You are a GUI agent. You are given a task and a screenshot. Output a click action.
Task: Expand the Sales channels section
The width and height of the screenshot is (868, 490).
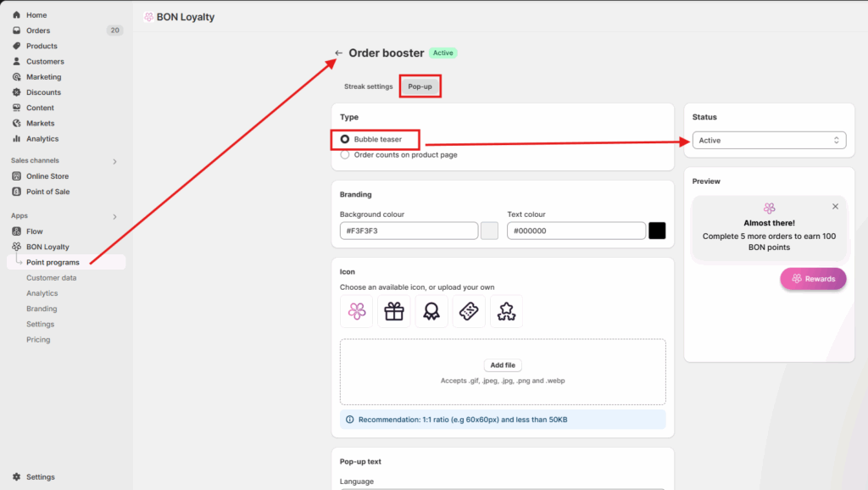(115, 161)
